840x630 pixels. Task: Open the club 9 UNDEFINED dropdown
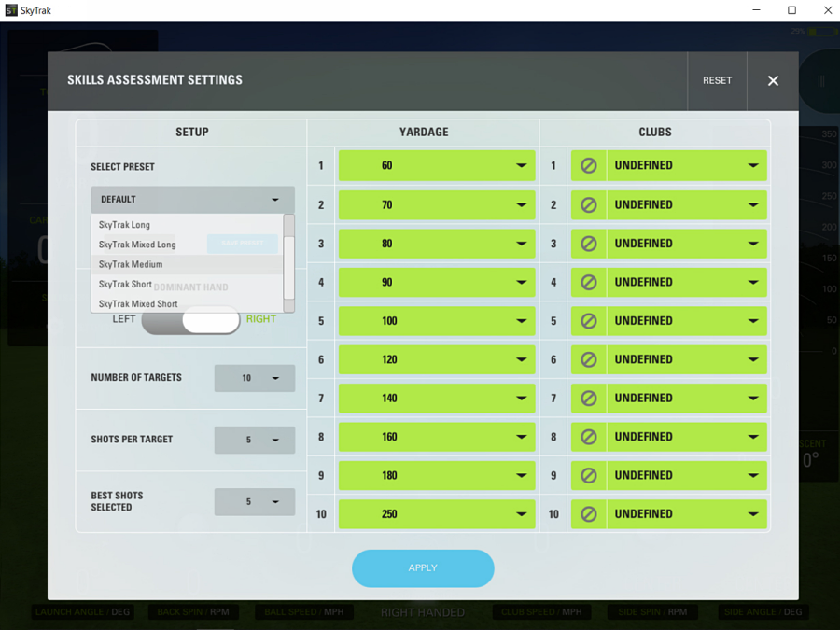687,475
